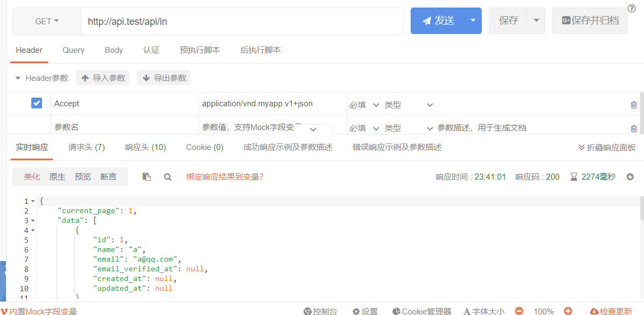644x315 pixels.
Task: Open response search with the magnifier icon
Action: click(x=168, y=177)
